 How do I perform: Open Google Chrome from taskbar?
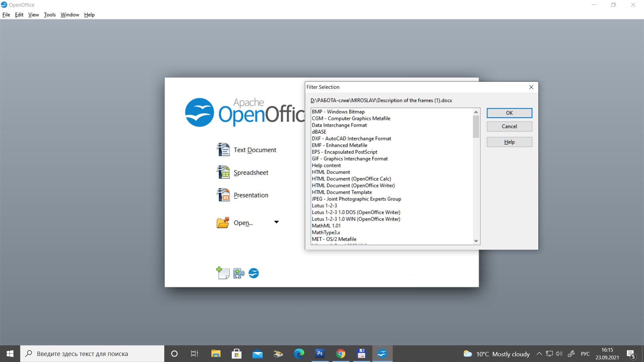pyautogui.click(x=340, y=354)
